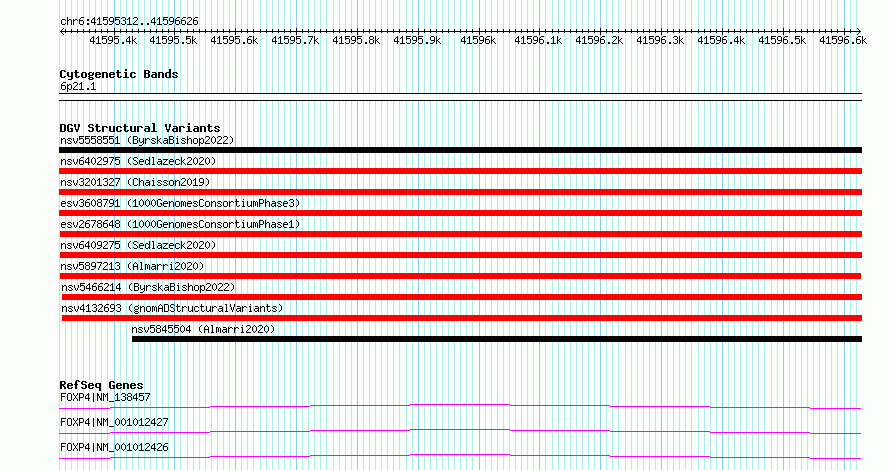The height and width of the screenshot is (470, 890).
Task: Open variant esv2678648 (1000GenomesConsortiumPhase1) label
Action: coord(180,224)
